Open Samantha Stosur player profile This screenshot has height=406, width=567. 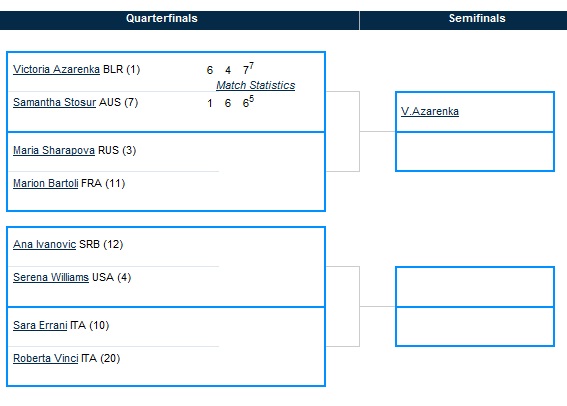click(55, 102)
